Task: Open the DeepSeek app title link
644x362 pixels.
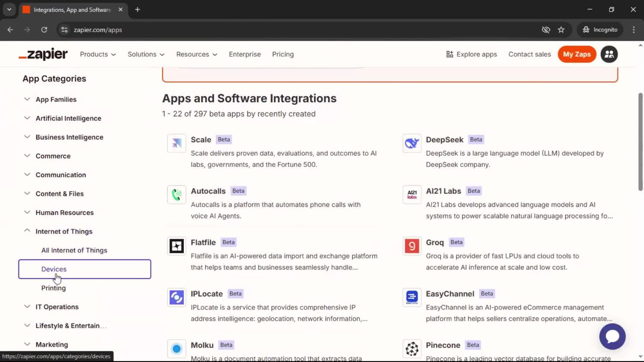Action: pyautogui.click(x=444, y=140)
